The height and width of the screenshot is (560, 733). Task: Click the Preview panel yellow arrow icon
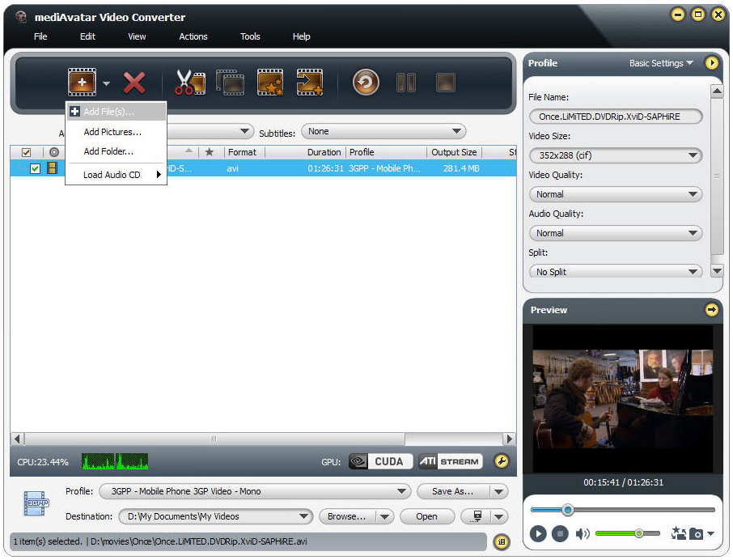click(x=711, y=309)
